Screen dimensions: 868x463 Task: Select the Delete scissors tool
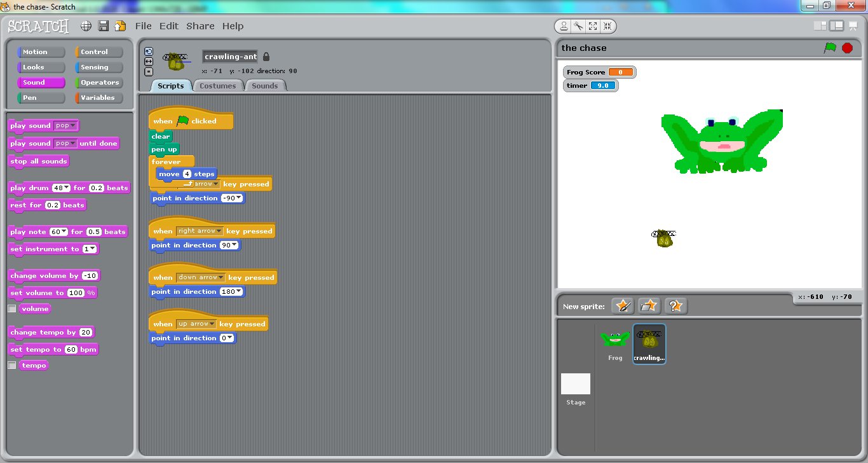[578, 26]
